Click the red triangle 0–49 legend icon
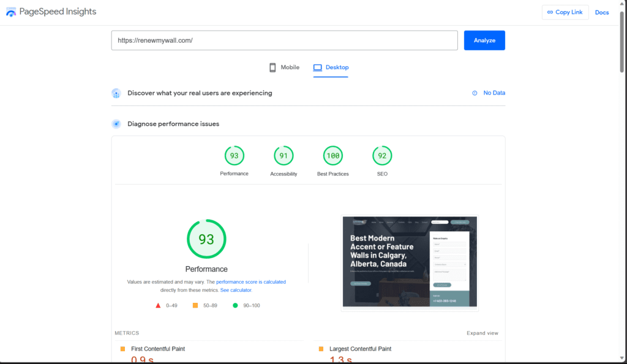This screenshot has width=627, height=364. [158, 305]
